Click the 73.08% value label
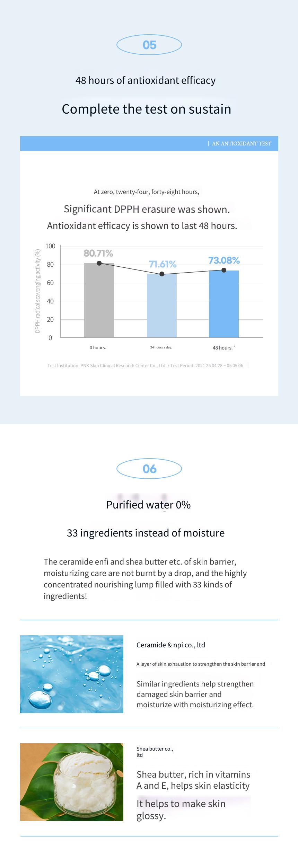The width and height of the screenshot is (298, 868). pyautogui.click(x=224, y=260)
